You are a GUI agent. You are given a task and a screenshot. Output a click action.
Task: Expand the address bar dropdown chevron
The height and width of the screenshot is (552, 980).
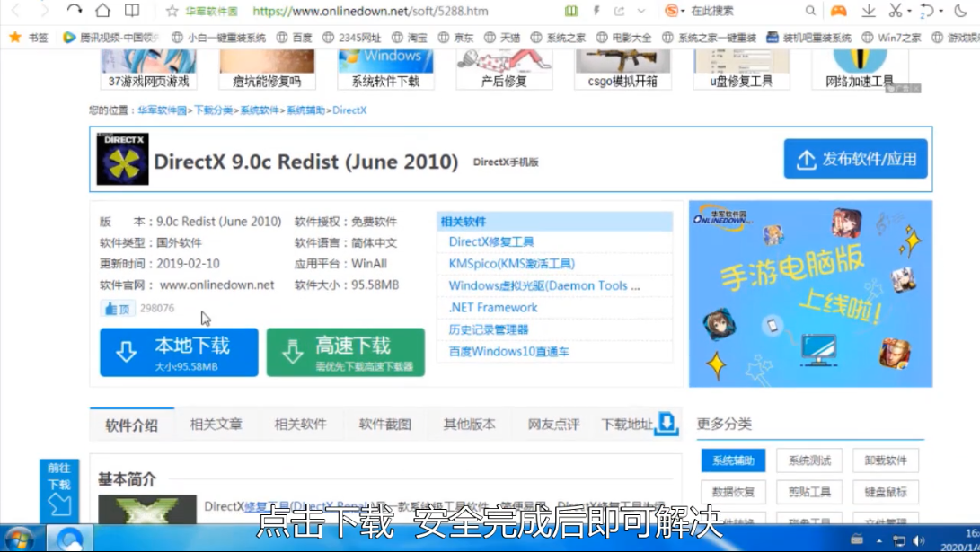[x=641, y=11]
